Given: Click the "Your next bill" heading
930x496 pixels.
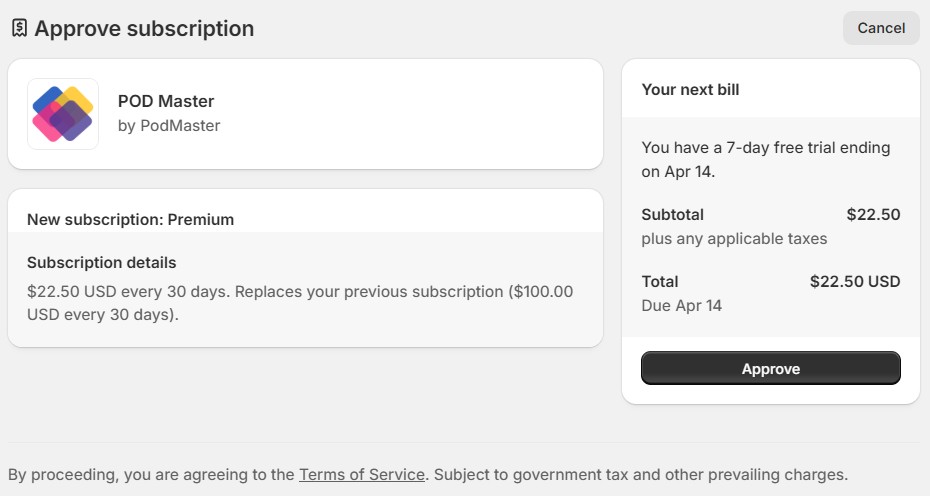Looking at the screenshot, I should pos(690,89).
